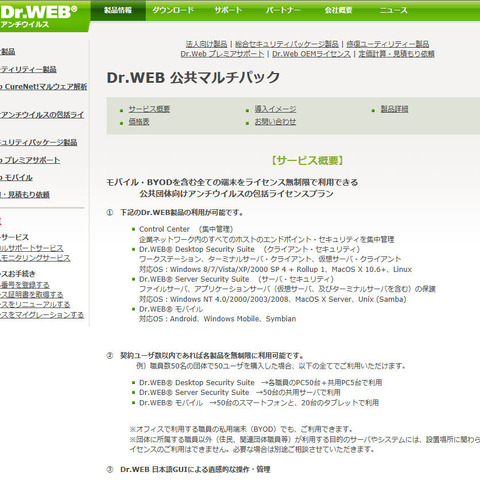Open Dr.Web プレミアサポート top link
This screenshot has height=480, width=480.
222,54
